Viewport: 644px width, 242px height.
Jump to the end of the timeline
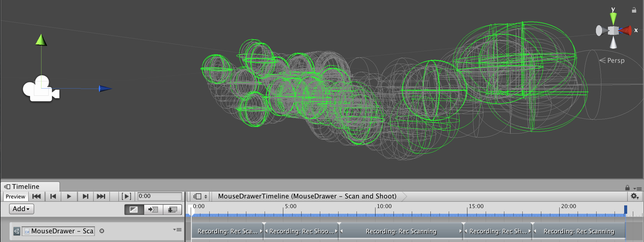101,196
